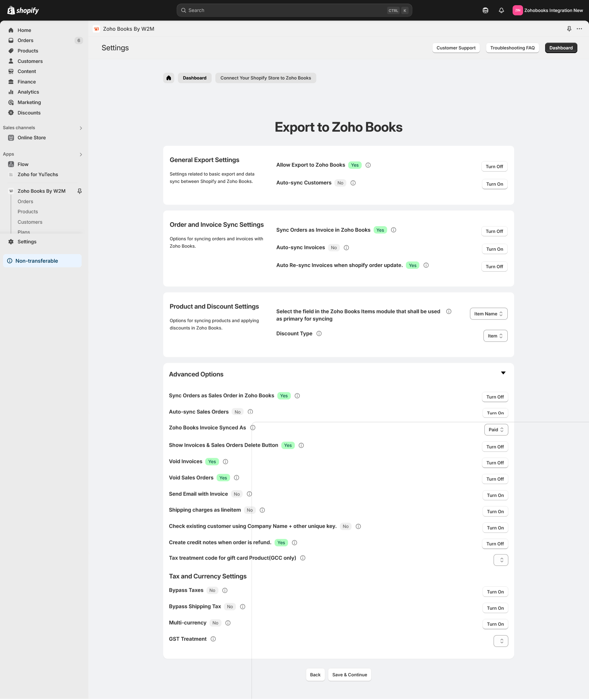Image resolution: width=589 pixels, height=700 pixels.
Task: Open the Item Name primary field dropdown
Action: click(488, 314)
